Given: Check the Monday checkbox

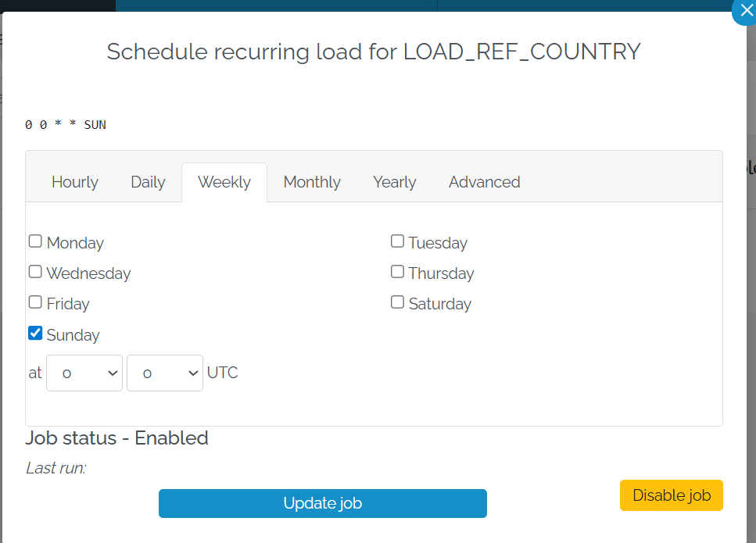Looking at the screenshot, I should 35,241.
